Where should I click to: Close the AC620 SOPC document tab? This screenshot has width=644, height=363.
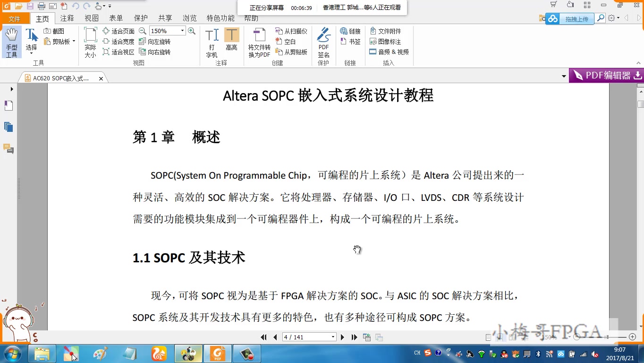[101, 78]
